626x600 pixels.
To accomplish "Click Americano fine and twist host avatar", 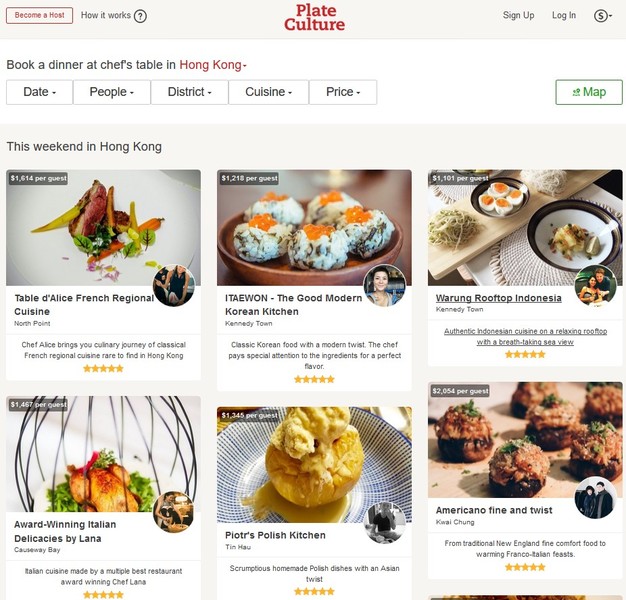I will pyautogui.click(x=595, y=498).
